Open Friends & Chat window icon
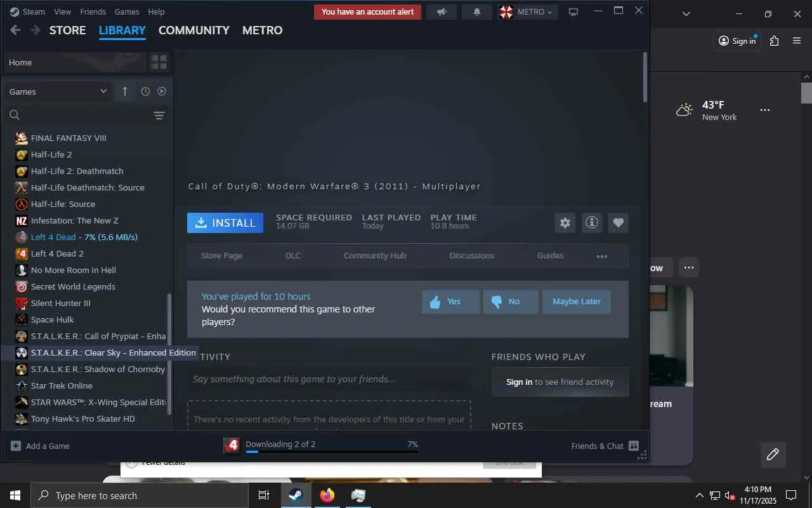 point(633,446)
